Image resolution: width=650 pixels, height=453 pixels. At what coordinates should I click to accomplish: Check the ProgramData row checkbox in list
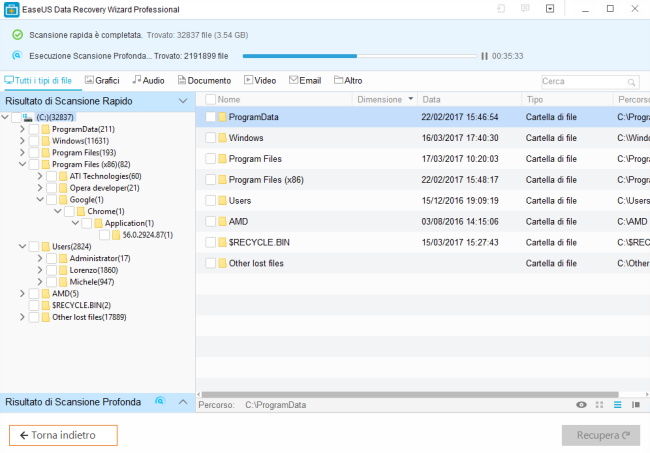click(211, 117)
